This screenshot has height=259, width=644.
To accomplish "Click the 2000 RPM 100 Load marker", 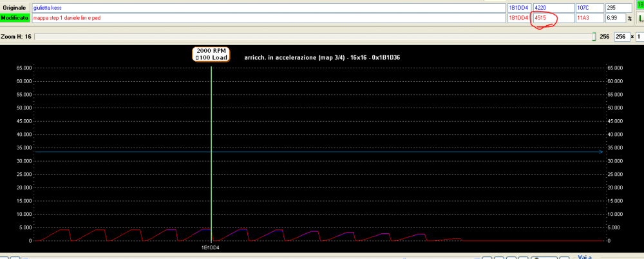I will tap(211, 54).
